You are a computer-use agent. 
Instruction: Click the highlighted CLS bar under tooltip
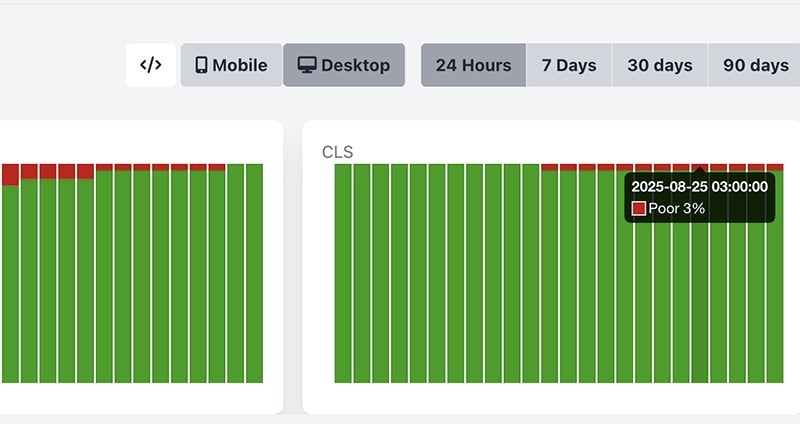(x=699, y=273)
